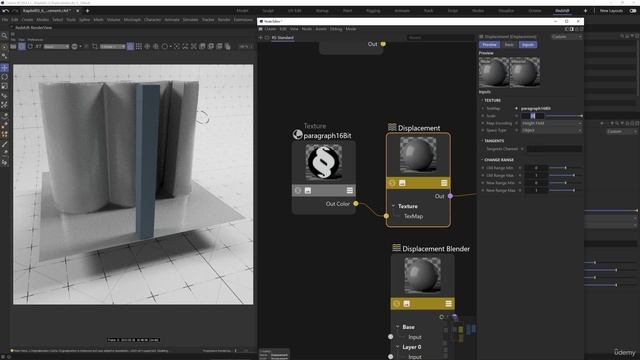Click the RenderView crop region icon

click(95, 47)
